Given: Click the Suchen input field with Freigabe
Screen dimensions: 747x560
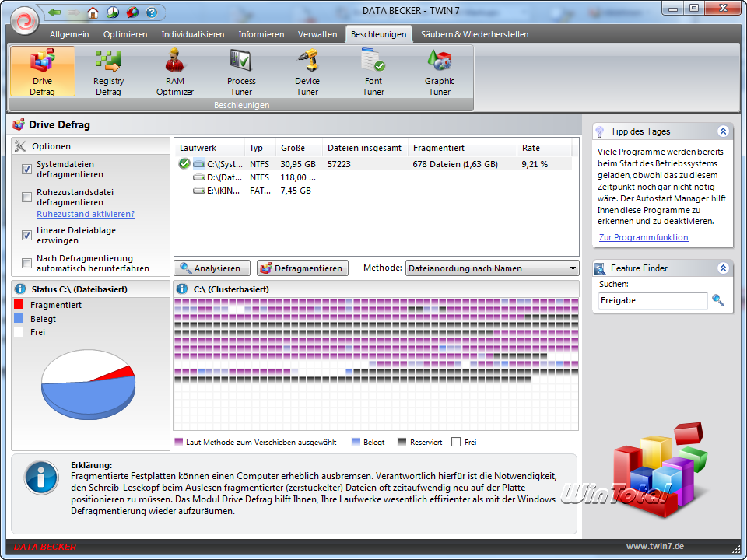Looking at the screenshot, I should (x=653, y=300).
